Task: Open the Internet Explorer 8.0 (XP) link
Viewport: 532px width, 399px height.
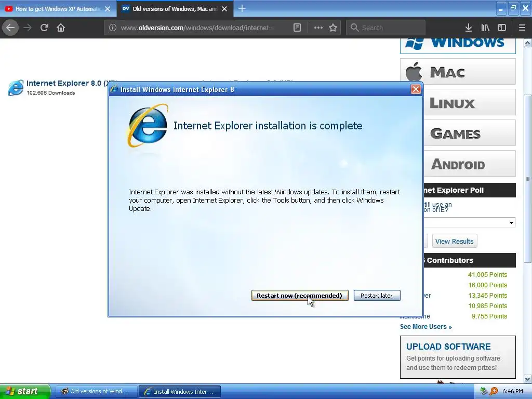Action: pos(67,83)
